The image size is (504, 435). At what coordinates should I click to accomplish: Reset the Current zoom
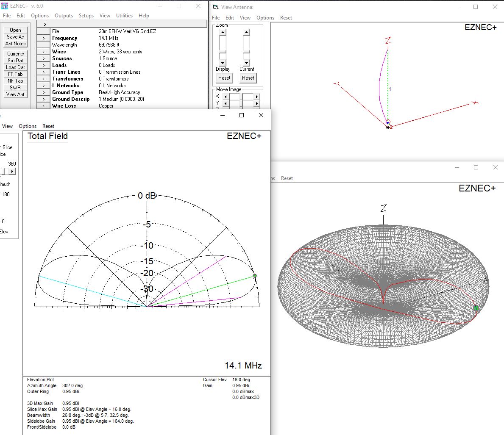(x=248, y=78)
